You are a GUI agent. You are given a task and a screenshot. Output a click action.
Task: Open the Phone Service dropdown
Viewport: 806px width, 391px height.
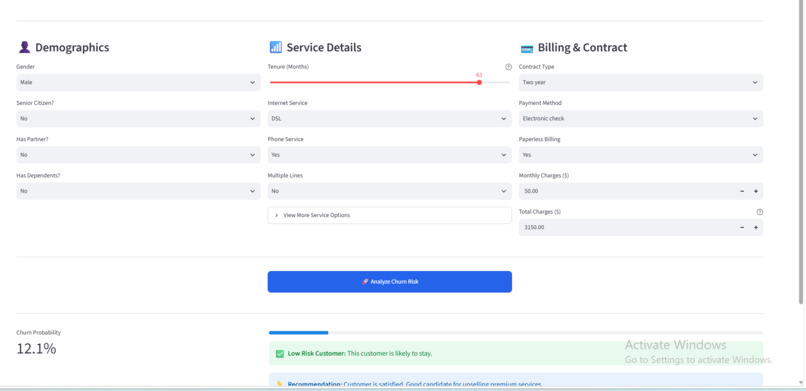pyautogui.click(x=390, y=155)
